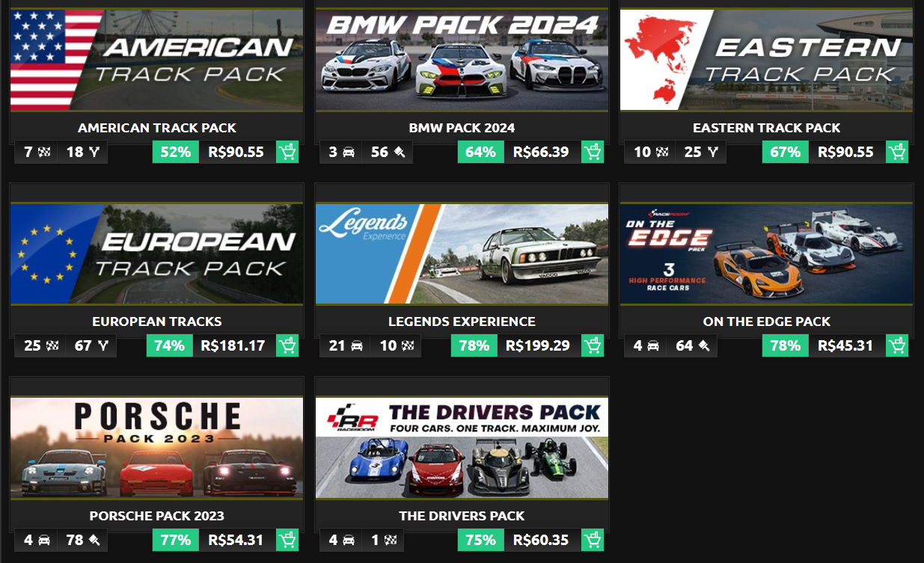Add BMW Pack 2024 to cart
Screen dimensions: 924x563
pos(593,152)
